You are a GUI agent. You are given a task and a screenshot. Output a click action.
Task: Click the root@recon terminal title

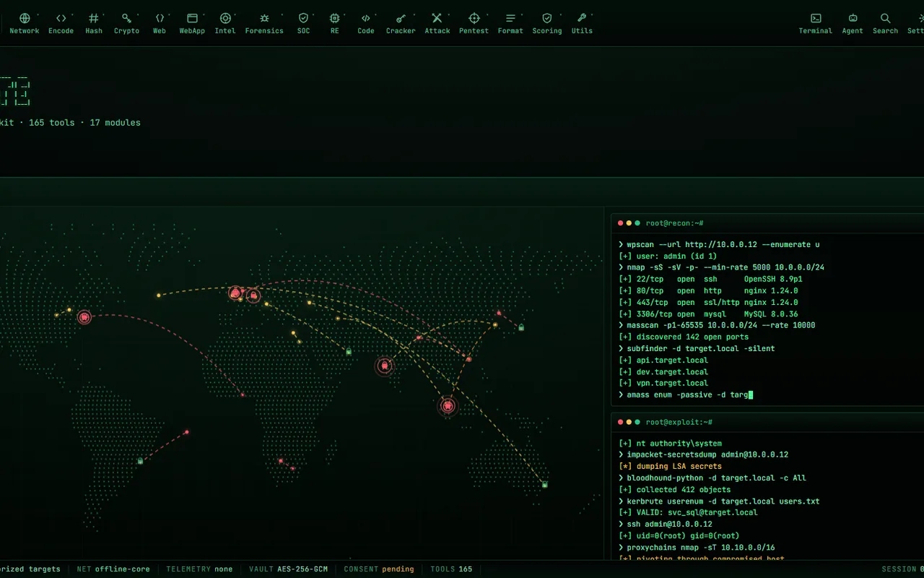tap(674, 223)
